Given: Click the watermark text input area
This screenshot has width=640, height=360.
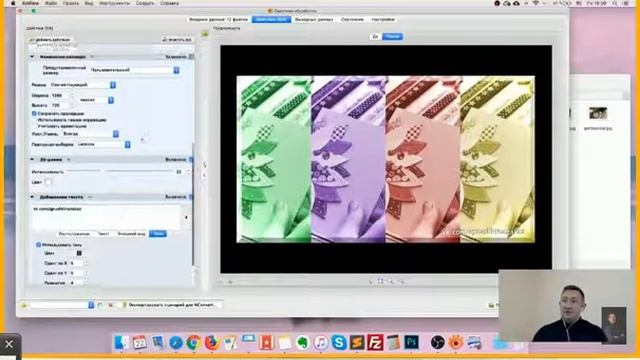Looking at the screenshot, I should [x=106, y=217].
